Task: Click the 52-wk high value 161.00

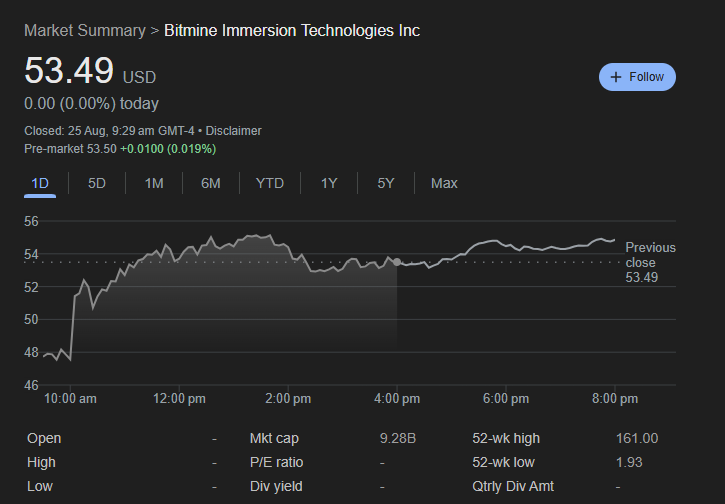Action: tap(637, 438)
